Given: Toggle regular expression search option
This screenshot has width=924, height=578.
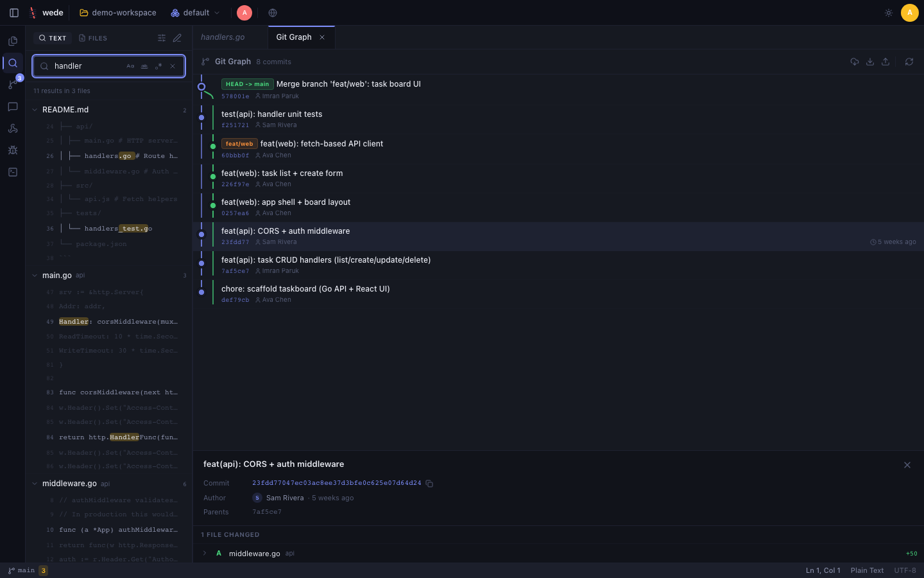Looking at the screenshot, I should pos(158,66).
